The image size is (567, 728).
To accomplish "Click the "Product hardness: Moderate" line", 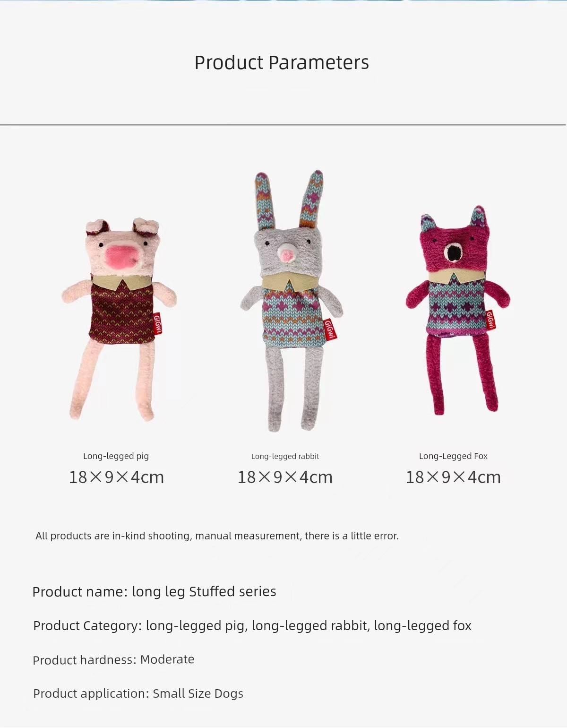I will pyautogui.click(x=113, y=659).
